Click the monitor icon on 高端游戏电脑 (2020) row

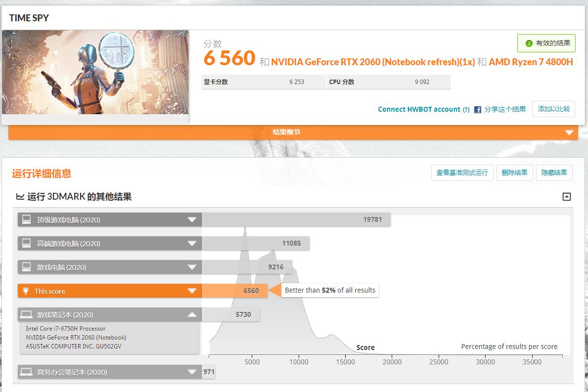(26, 243)
